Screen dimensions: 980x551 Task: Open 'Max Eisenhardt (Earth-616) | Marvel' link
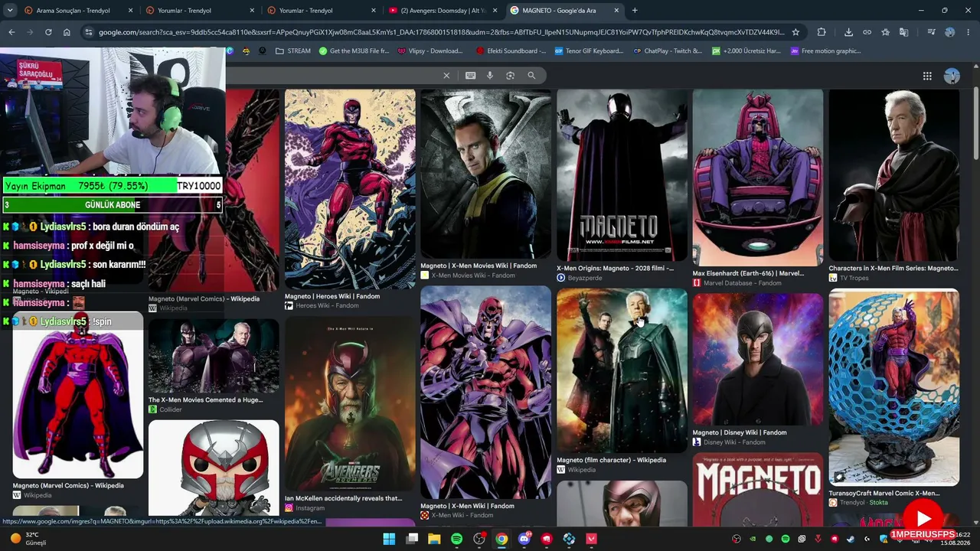tap(749, 273)
